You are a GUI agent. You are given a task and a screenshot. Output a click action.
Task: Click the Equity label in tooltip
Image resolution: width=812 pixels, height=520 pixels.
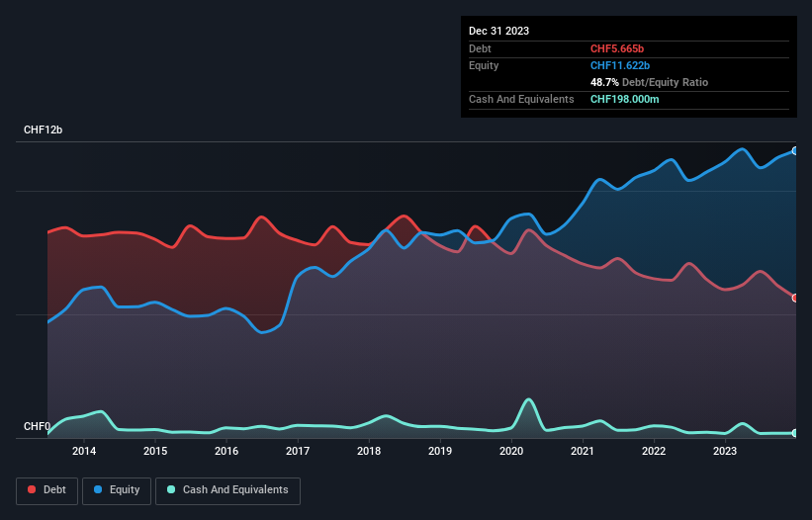tap(484, 65)
